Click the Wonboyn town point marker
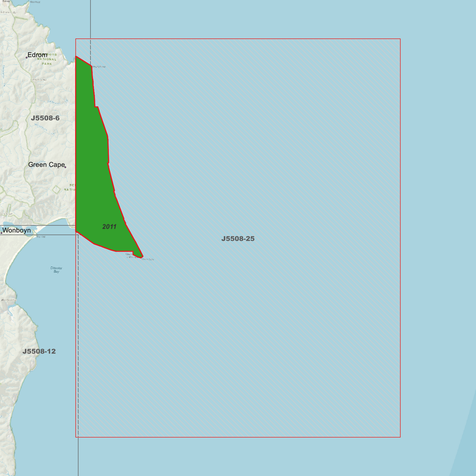This screenshot has height=476, width=476. [1, 233]
